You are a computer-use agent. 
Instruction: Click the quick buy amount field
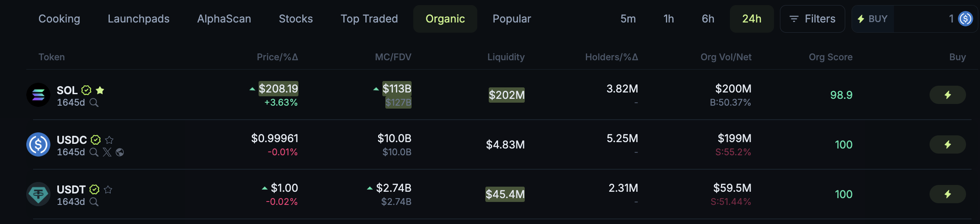[x=924, y=19]
